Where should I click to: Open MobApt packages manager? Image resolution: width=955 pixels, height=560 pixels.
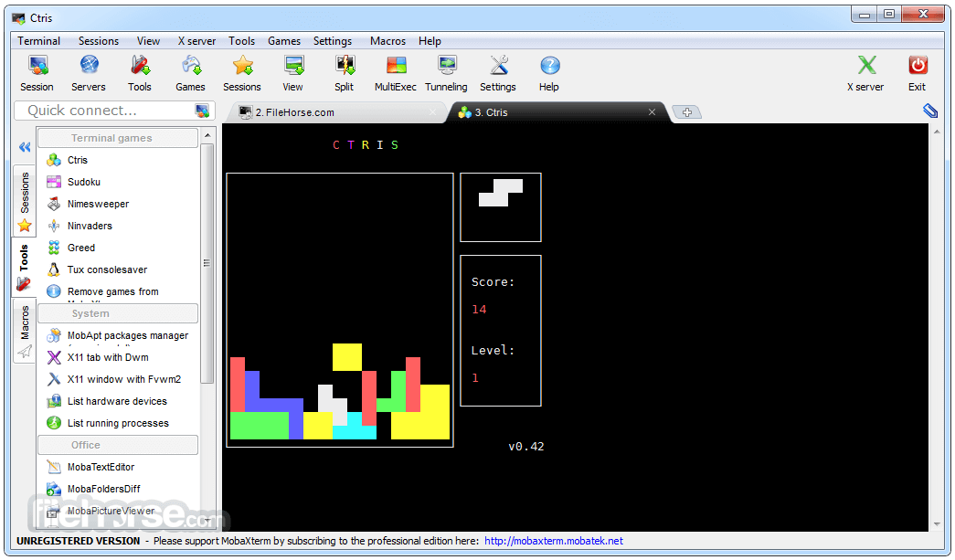127,335
